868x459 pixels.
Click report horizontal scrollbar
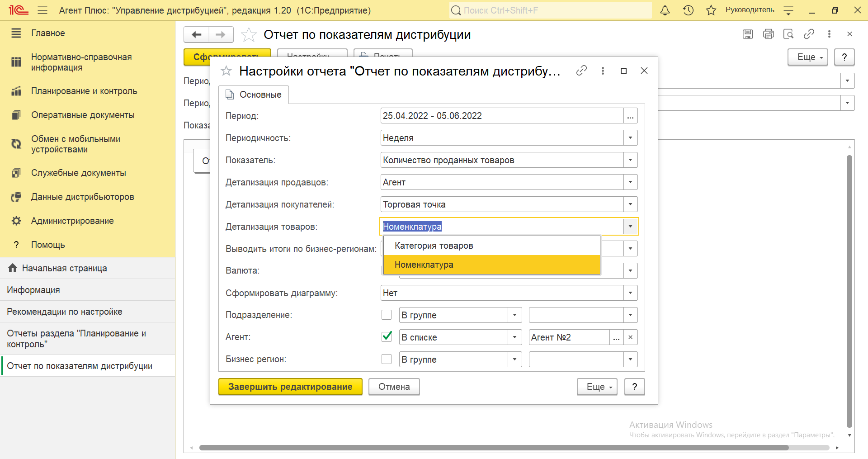pyautogui.click(x=494, y=448)
